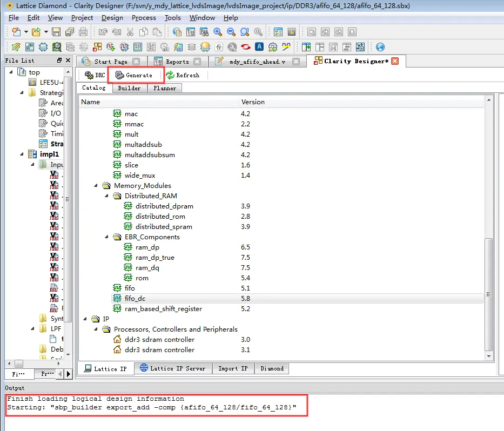Click the Zoom Out magnifier icon
Image resolution: width=504 pixels, height=431 pixels.
tap(231, 32)
